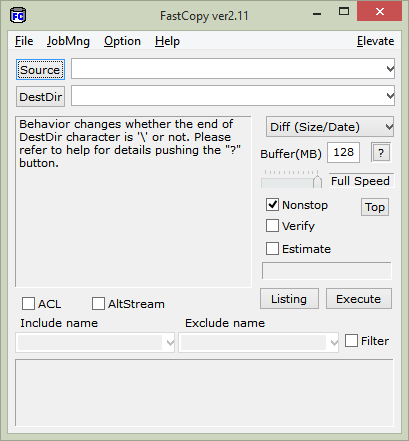Open the Exclude name dropdown

(x=333, y=342)
